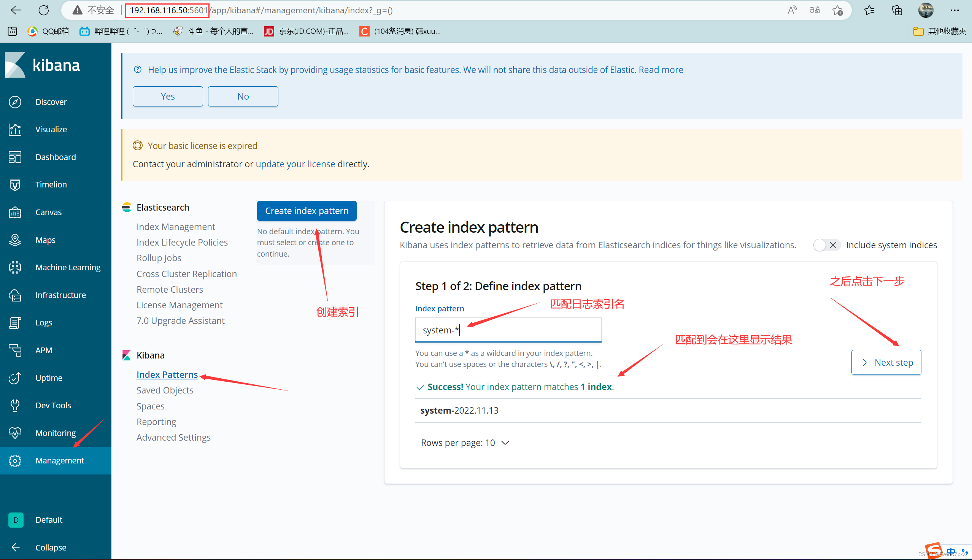Expand Rows per page dropdown
The image size is (972, 560).
click(465, 443)
